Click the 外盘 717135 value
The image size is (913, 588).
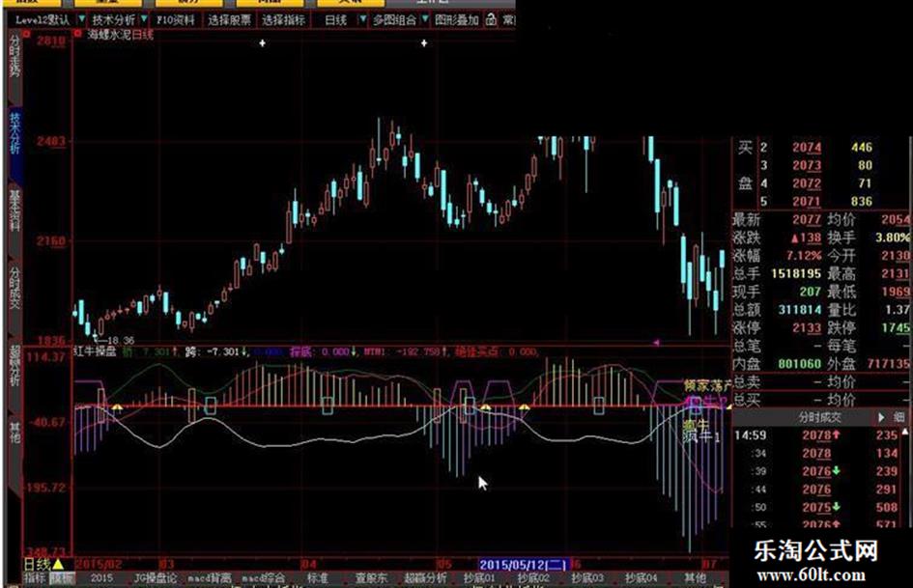click(888, 364)
